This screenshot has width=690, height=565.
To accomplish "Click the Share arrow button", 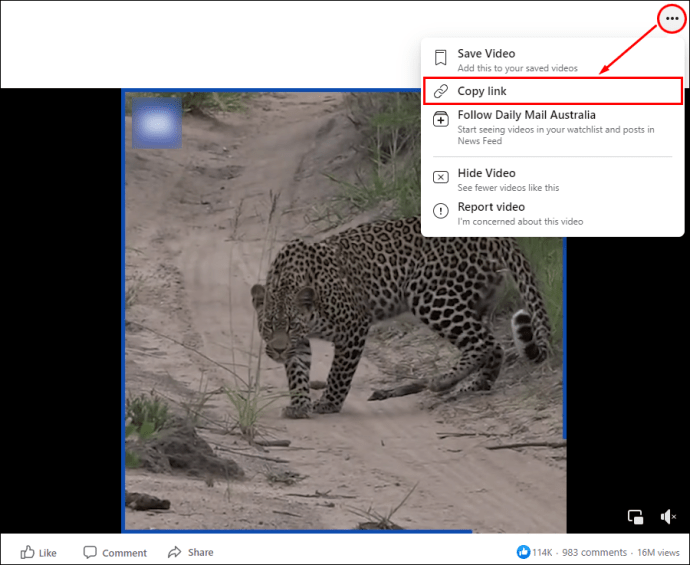I will [x=191, y=552].
